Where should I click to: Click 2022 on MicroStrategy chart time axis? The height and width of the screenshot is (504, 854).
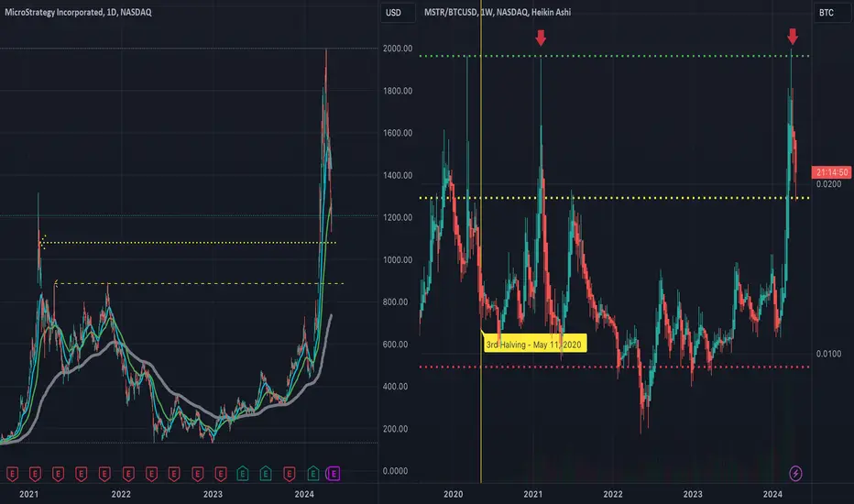pos(121,494)
